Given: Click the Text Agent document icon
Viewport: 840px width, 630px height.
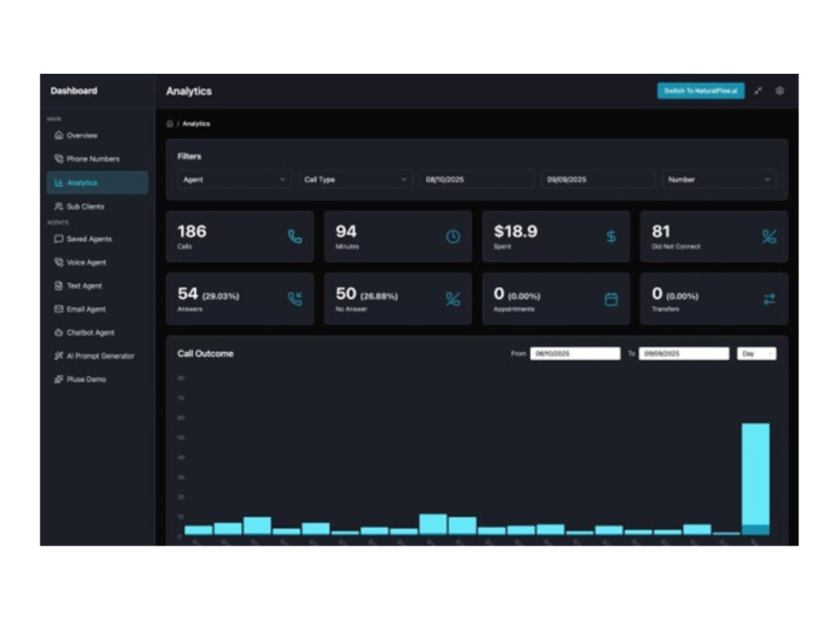Looking at the screenshot, I should [x=59, y=286].
